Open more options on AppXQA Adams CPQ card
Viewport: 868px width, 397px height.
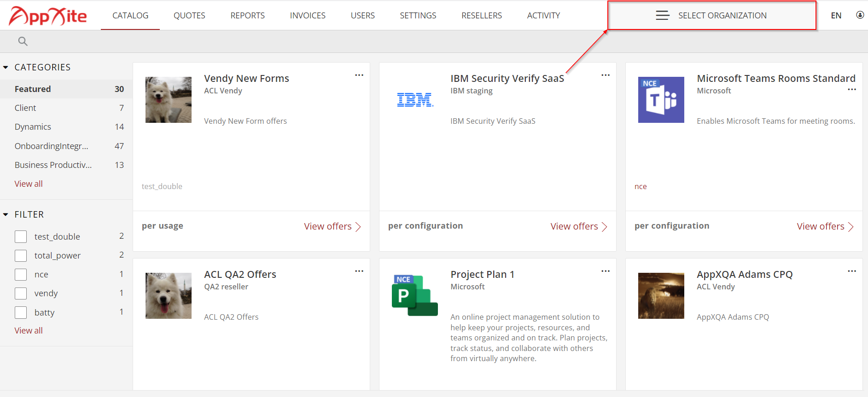coord(852,271)
